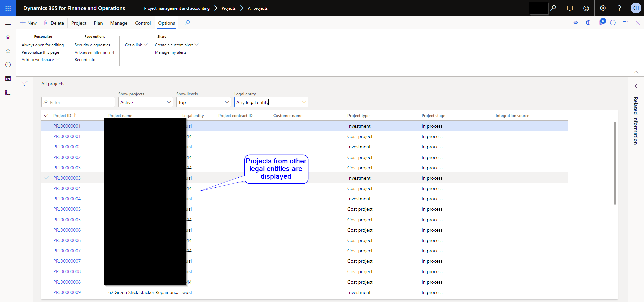Open Modules list icon in the sidebar
This screenshot has height=302, width=644.
tap(8, 93)
